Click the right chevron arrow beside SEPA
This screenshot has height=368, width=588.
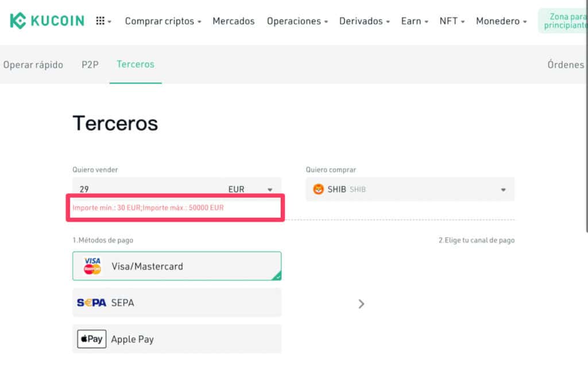[361, 304]
